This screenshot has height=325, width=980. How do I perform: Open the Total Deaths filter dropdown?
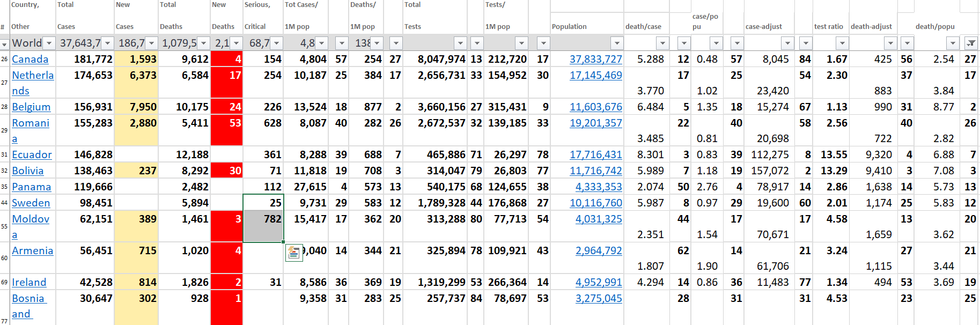coord(204,43)
